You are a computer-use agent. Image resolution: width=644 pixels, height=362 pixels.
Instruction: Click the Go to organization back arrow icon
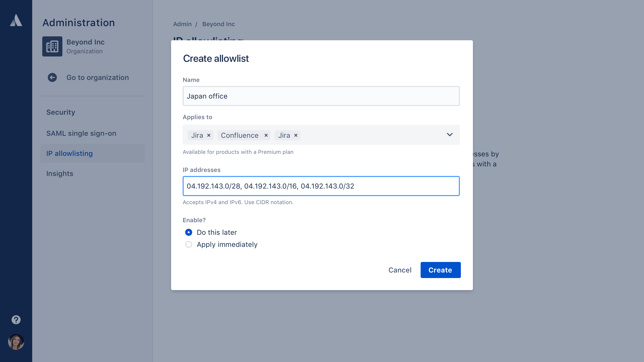tap(53, 78)
